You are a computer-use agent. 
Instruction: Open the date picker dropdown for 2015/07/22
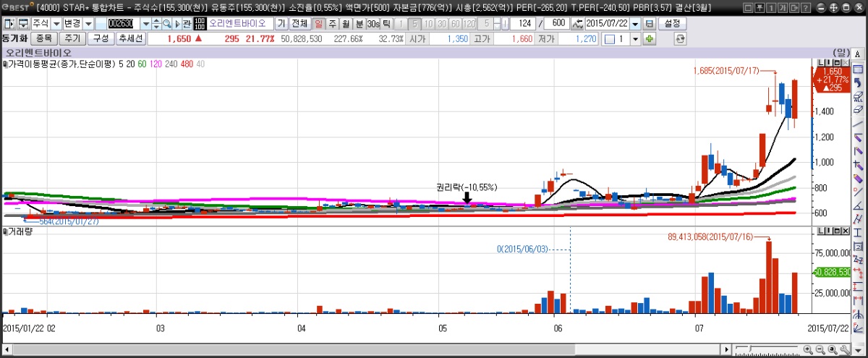click(635, 24)
